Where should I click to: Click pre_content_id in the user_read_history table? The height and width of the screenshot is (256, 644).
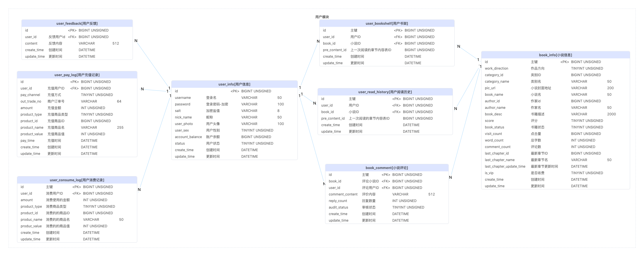coord(333,118)
